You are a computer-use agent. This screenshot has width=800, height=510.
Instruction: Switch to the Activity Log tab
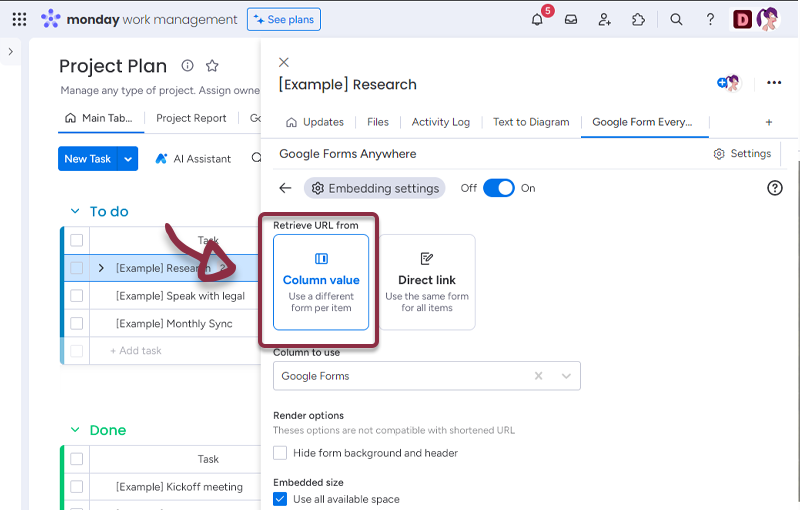[x=440, y=122]
